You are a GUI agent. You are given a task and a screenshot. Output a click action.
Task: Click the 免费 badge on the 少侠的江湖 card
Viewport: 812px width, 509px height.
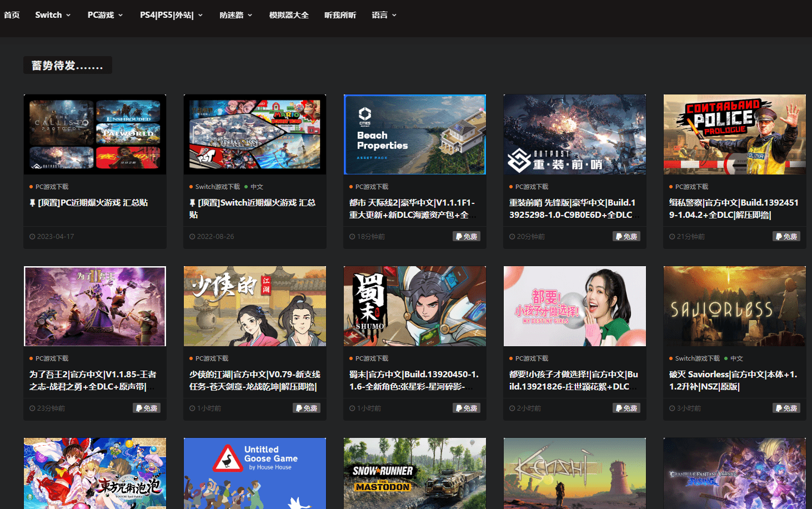306,408
